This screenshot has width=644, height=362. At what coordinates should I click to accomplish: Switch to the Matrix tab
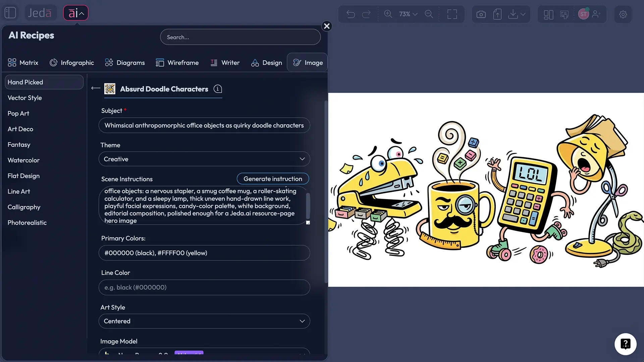tap(23, 63)
